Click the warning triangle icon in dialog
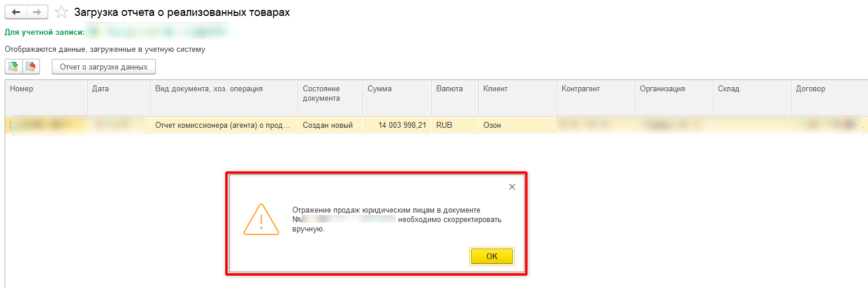Screen dimensions: 868x288 (x=262, y=220)
